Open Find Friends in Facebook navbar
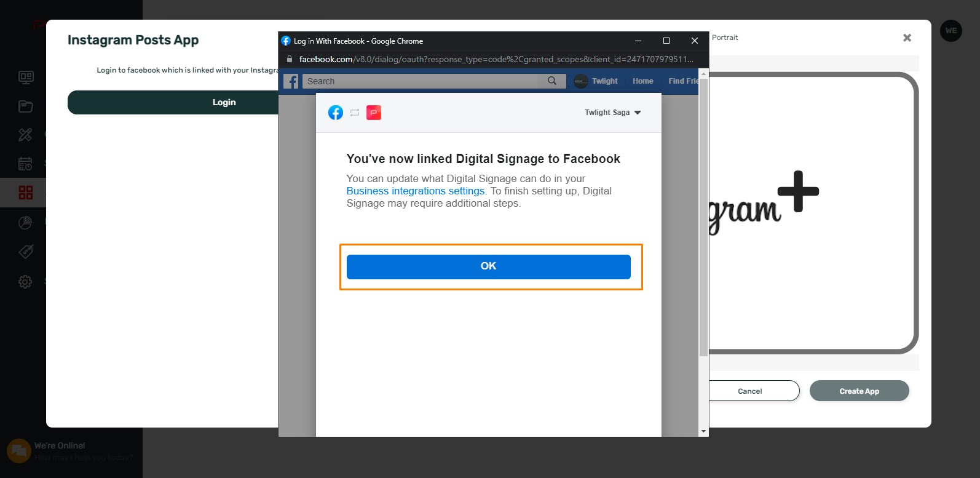Viewport: 980px width, 478px height. click(683, 81)
